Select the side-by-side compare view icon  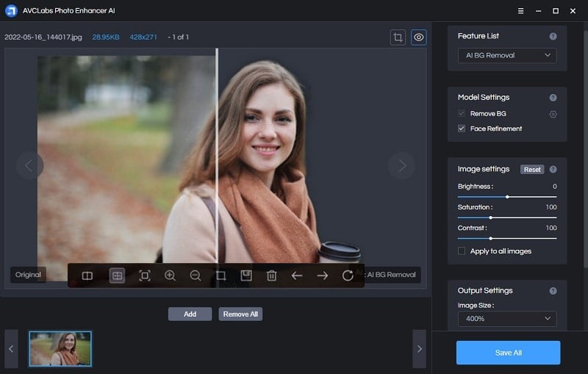pos(87,276)
